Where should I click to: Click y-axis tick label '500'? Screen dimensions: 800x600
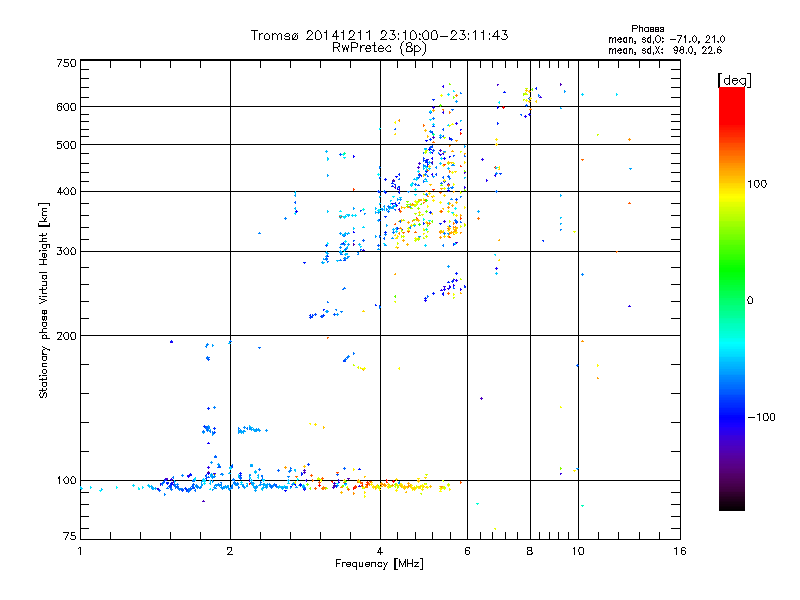coord(66,145)
